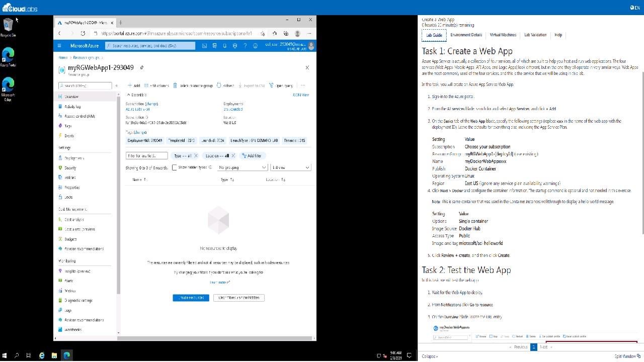Open Cloud Shell from the Azure header
The width and height of the screenshot is (644, 362).
point(204,46)
